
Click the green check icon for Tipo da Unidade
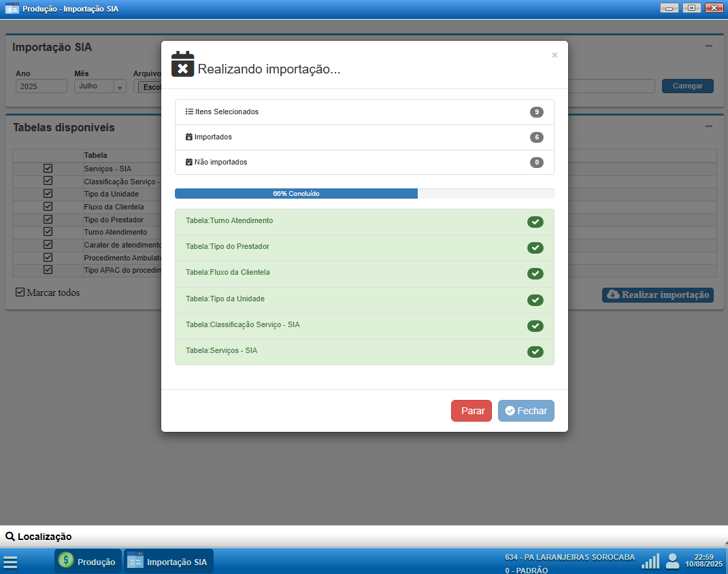point(535,300)
